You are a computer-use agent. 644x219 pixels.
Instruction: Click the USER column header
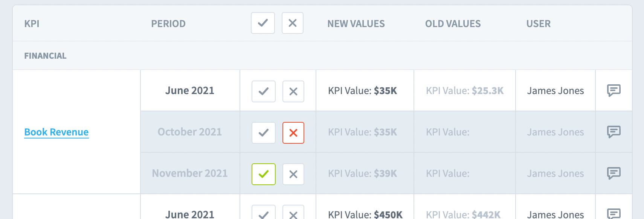(x=538, y=24)
